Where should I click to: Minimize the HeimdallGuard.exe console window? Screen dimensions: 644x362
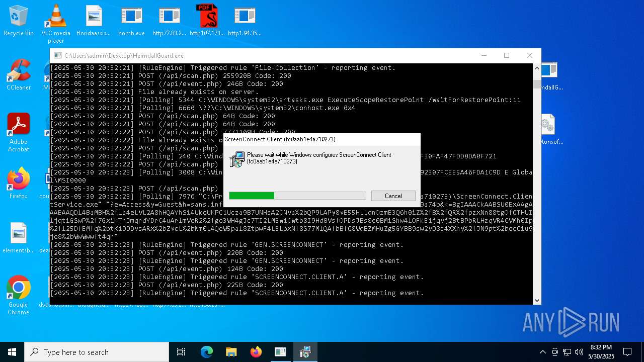[484, 55]
